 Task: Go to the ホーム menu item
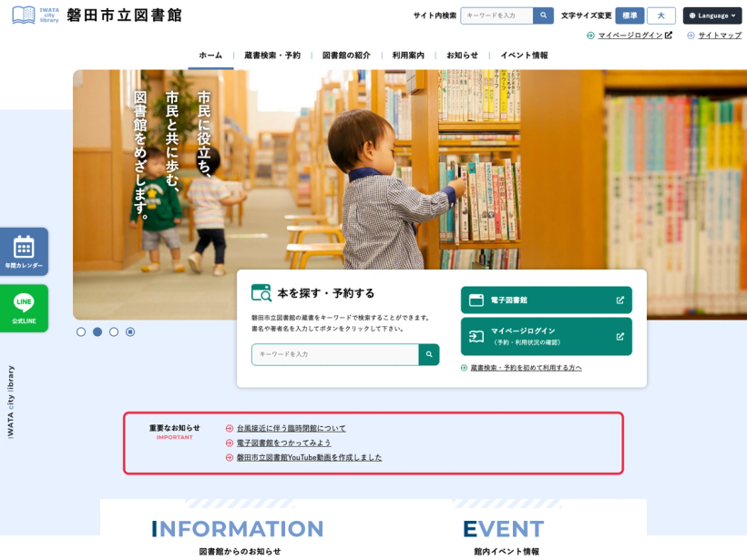tap(210, 56)
